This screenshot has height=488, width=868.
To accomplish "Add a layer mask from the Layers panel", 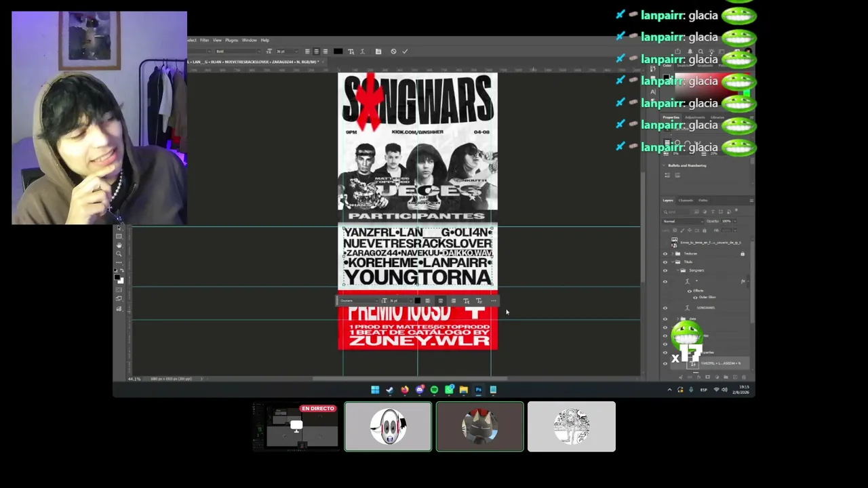I will click(708, 378).
